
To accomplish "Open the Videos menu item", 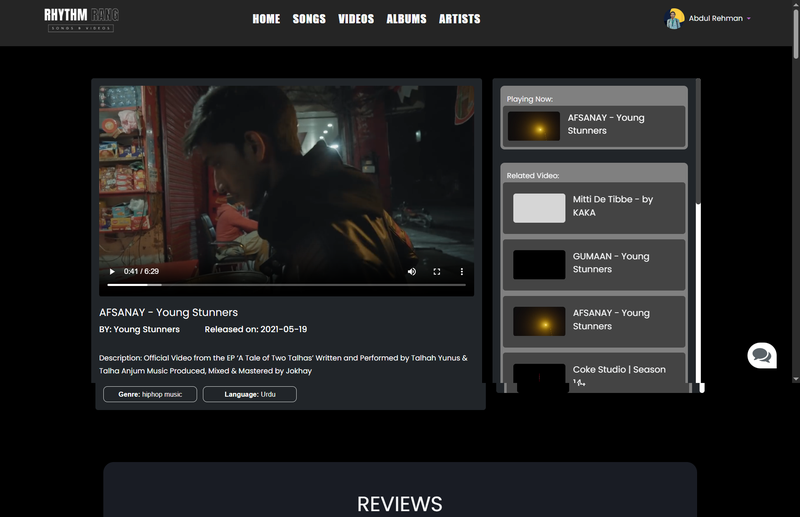I will (x=356, y=19).
